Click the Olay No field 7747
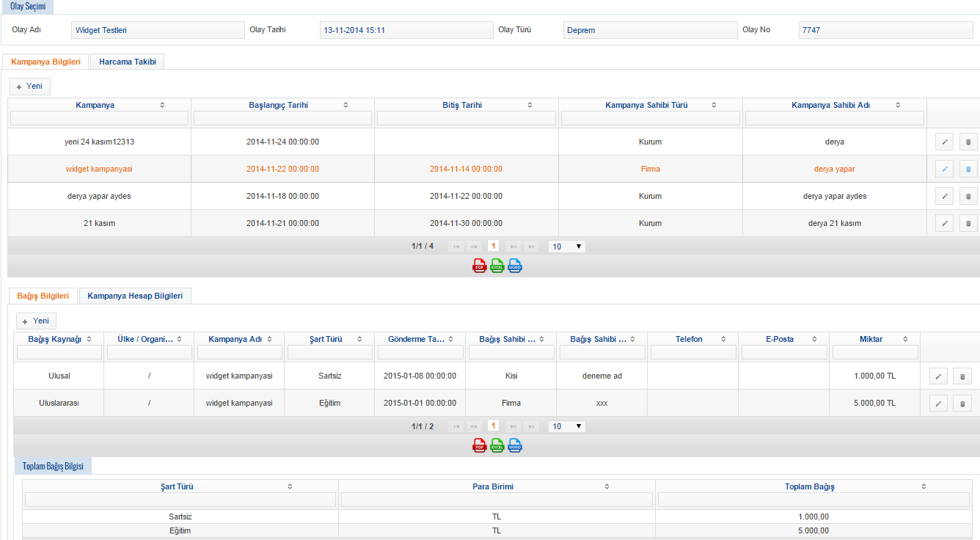 tap(886, 30)
